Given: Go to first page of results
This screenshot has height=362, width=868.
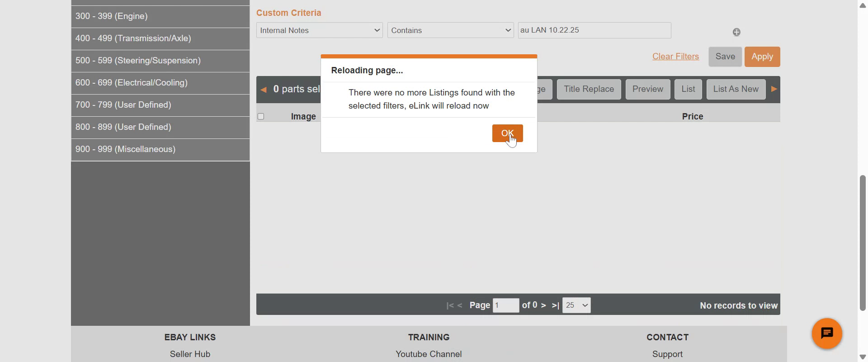Looking at the screenshot, I should [x=449, y=305].
